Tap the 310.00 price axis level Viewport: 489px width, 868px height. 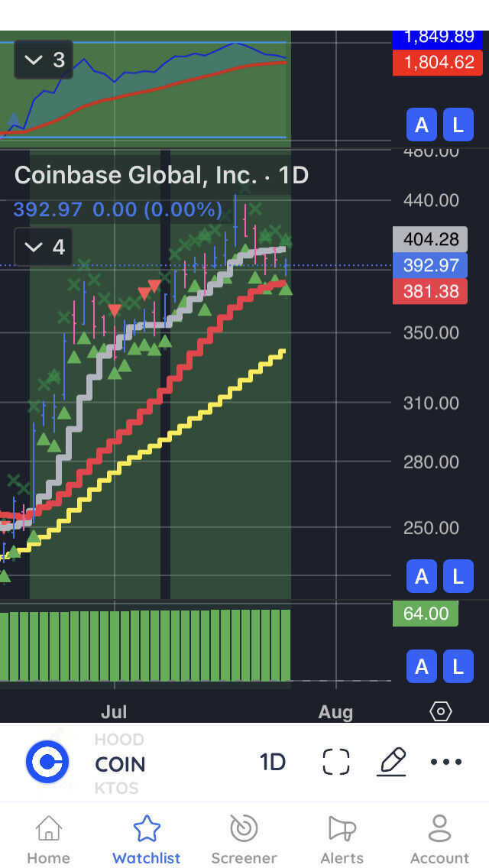(x=432, y=403)
